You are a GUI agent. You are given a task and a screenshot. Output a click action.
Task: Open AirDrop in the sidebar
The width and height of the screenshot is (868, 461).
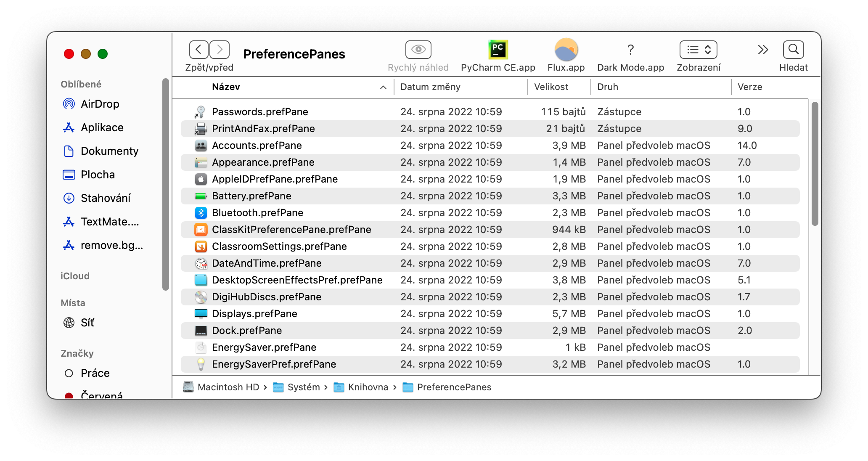click(x=100, y=104)
